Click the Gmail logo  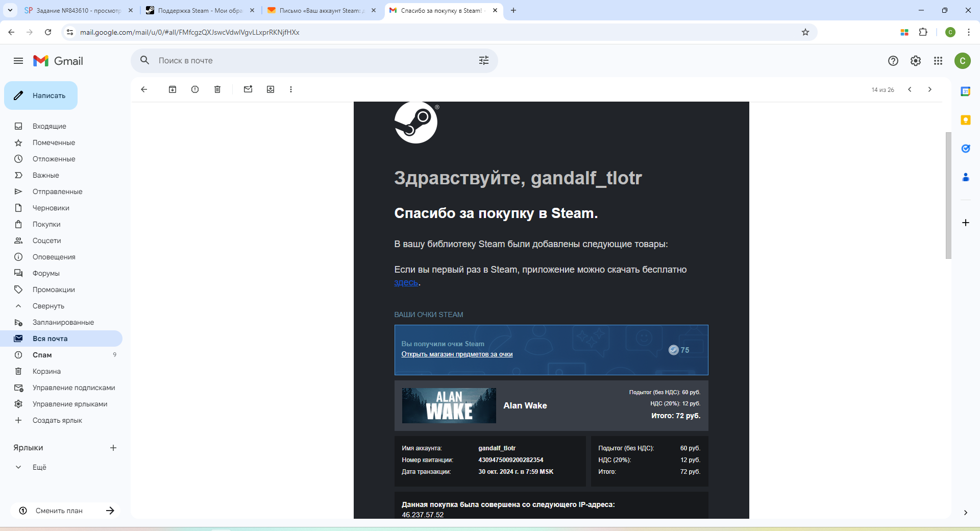point(58,61)
